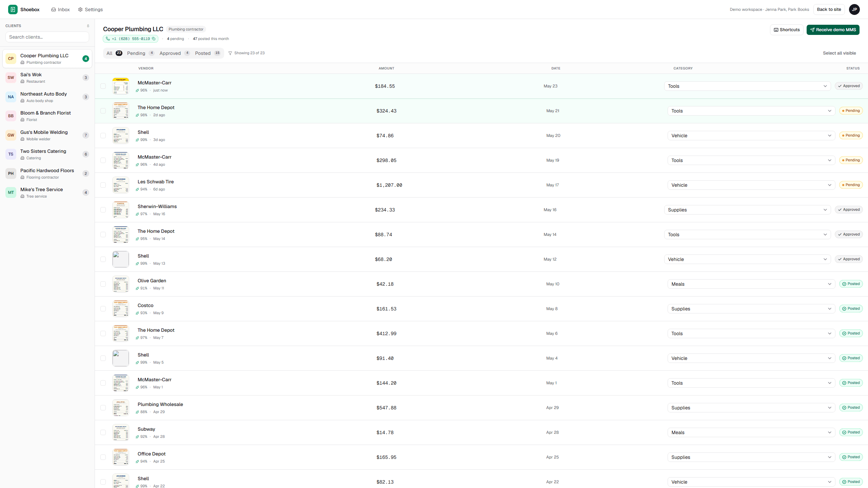
Task: Tick checkbox for Plumbing Wholesale row
Action: [103, 408]
